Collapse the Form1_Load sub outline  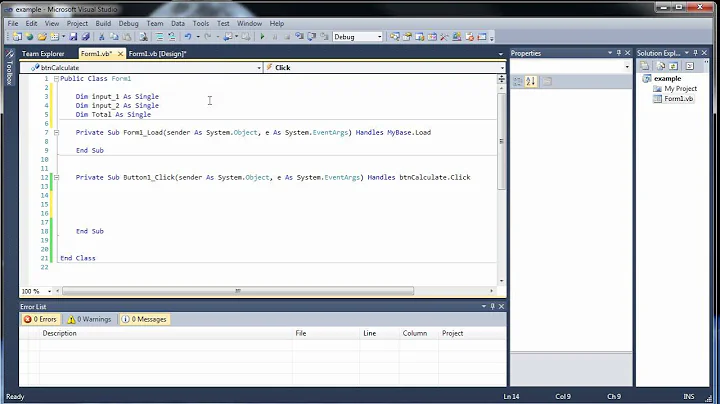pos(56,132)
